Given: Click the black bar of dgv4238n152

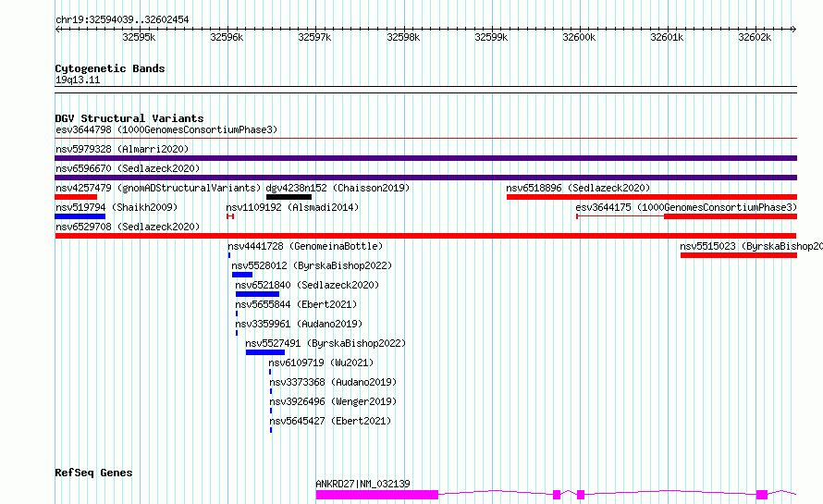Looking at the screenshot, I should (x=289, y=197).
